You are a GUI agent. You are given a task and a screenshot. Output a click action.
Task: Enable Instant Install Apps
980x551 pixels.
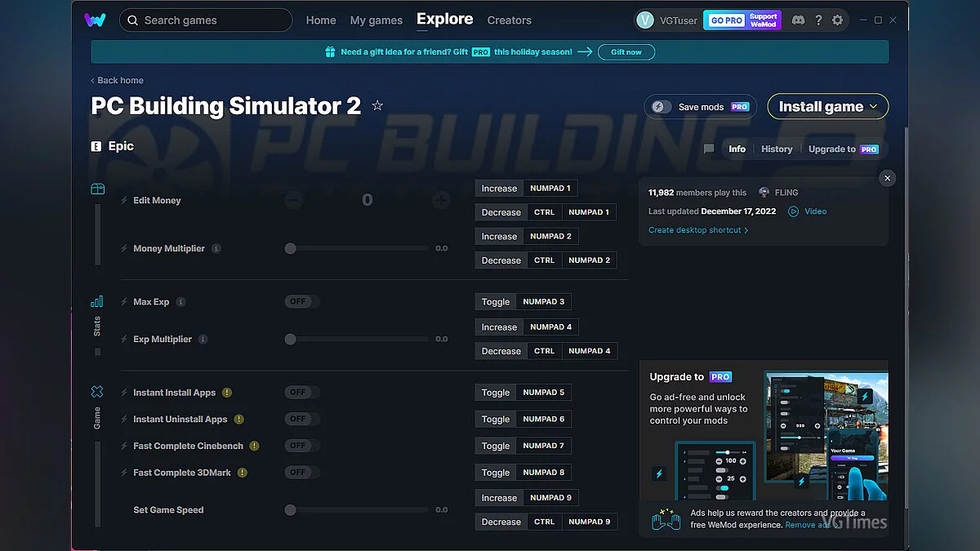tap(301, 392)
